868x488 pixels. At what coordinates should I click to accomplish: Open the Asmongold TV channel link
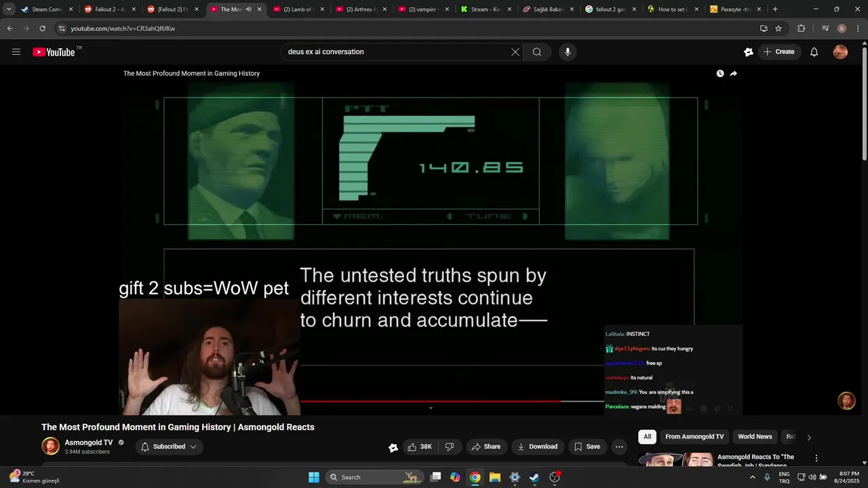pos(89,443)
